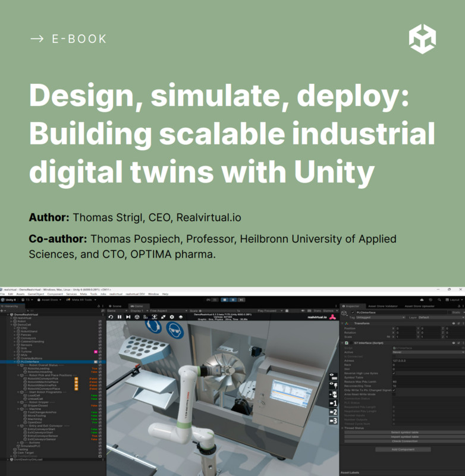Click the cube view icon in the game overlay
This screenshot has width=465, height=476.
click(136, 317)
